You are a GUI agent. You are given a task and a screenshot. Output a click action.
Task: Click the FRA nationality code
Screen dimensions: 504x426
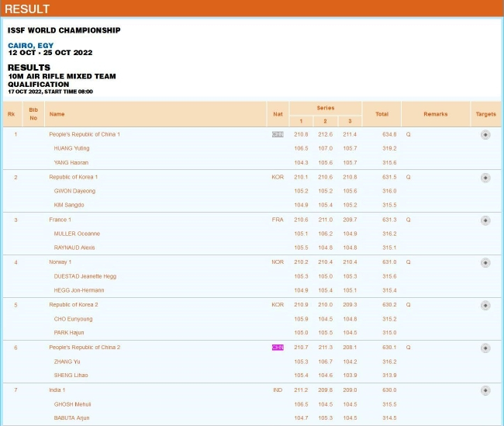pyautogui.click(x=278, y=220)
